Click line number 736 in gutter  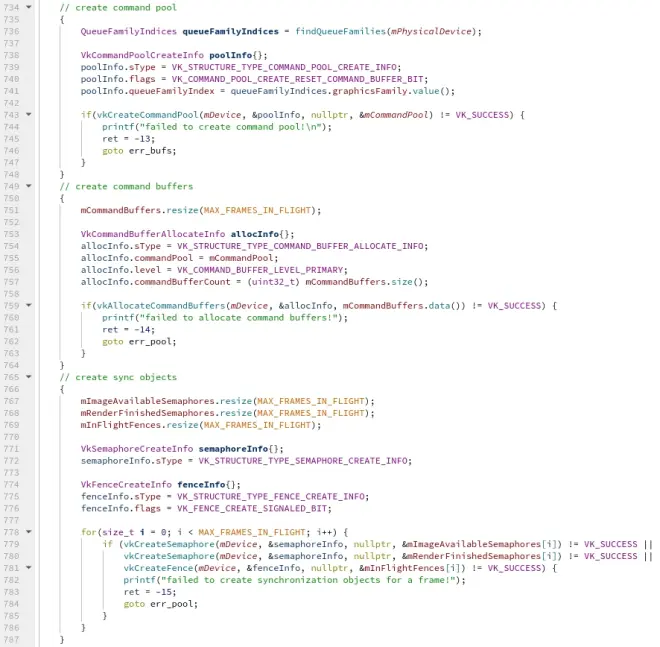pyautogui.click(x=11, y=31)
